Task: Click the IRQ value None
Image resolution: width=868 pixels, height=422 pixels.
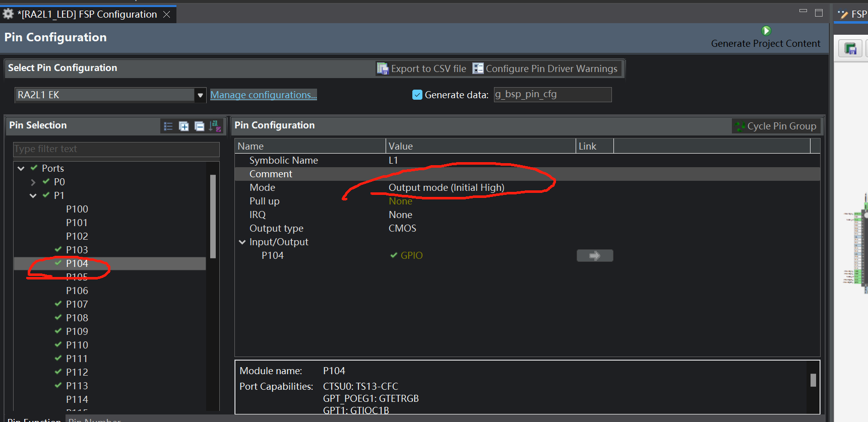Action: point(400,215)
